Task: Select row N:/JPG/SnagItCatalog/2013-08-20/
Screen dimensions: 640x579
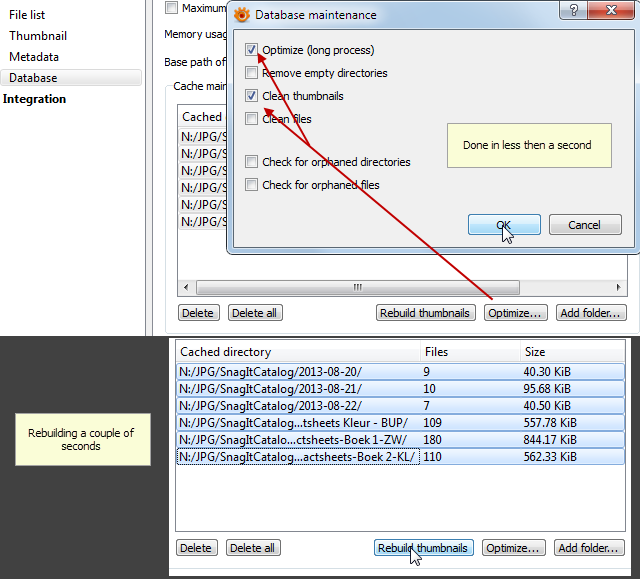Action: pyautogui.click(x=400, y=372)
